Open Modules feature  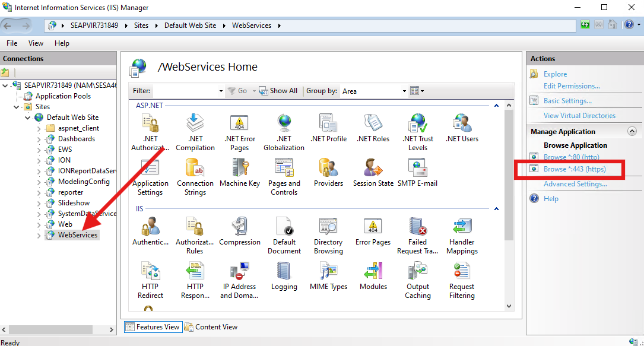[x=373, y=276]
